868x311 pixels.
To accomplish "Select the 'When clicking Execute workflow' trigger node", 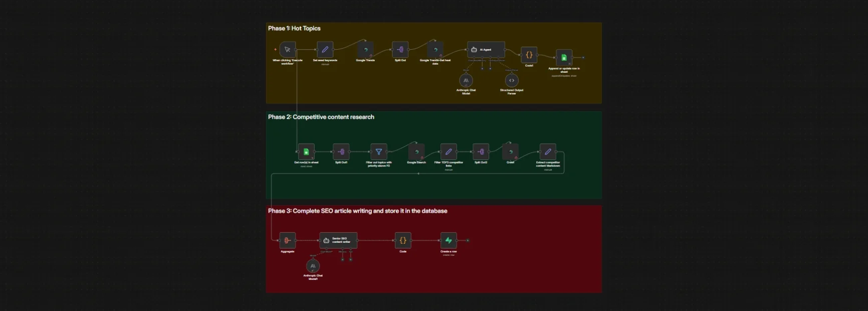I will pos(288,50).
